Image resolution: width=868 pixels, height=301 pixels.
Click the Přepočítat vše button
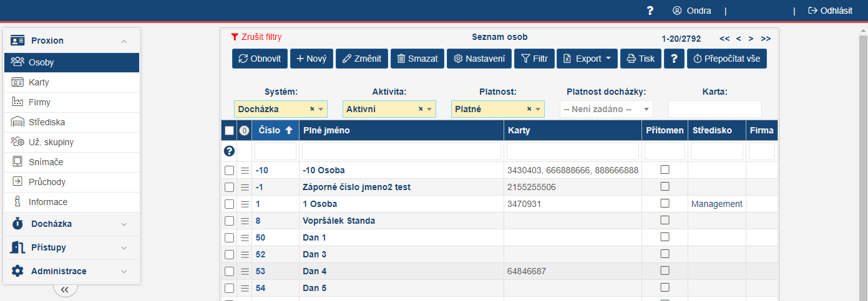click(x=727, y=59)
